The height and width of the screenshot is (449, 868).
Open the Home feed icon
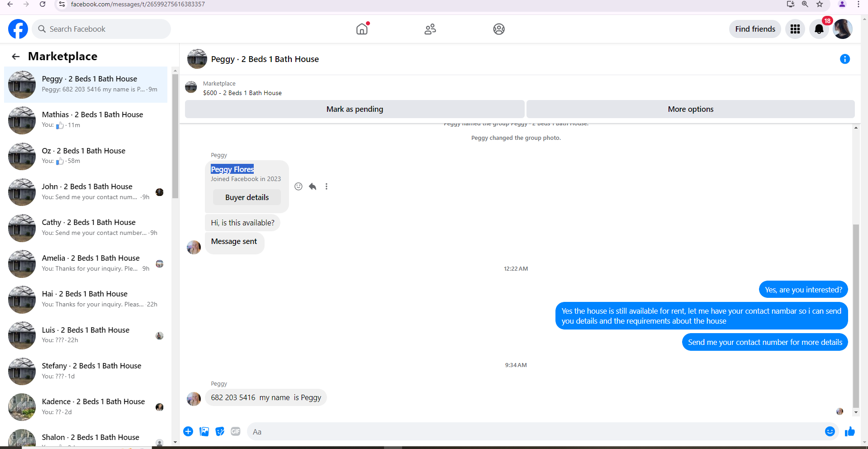362,29
